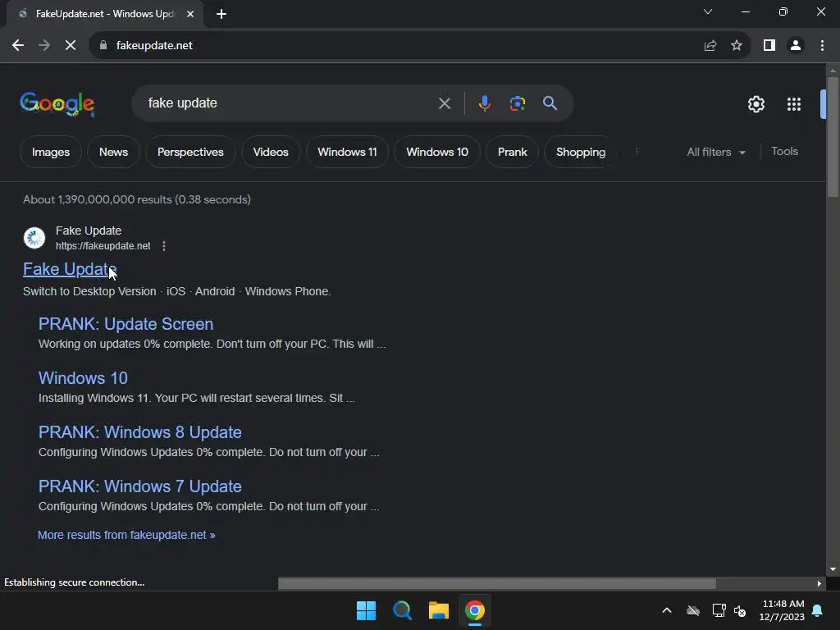
Task: Open PRANK: Update Screen link
Action: pos(126,324)
